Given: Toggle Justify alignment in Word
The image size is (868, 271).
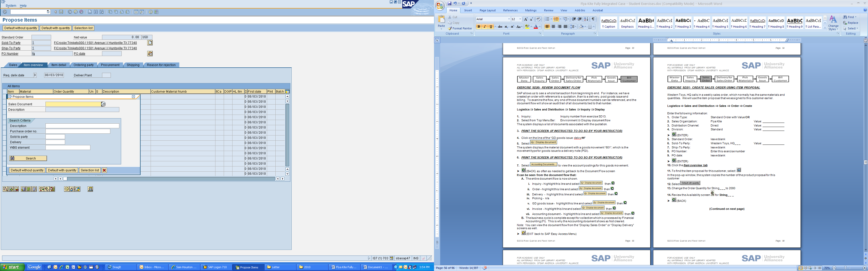Looking at the screenshot, I should point(565,27).
